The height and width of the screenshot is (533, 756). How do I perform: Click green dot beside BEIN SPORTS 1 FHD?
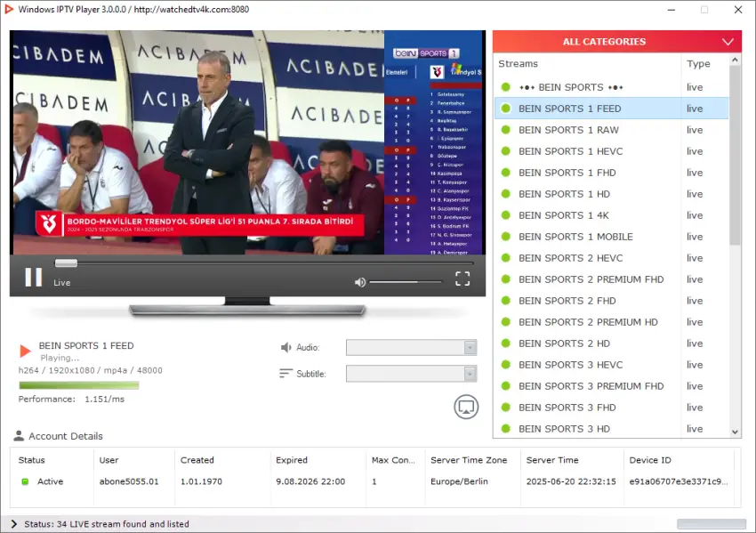(x=506, y=173)
